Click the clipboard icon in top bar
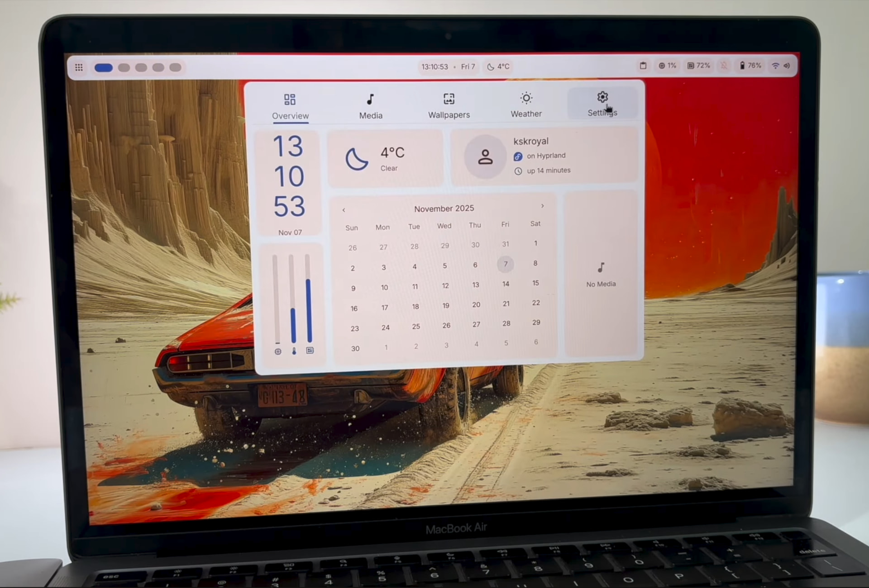 pyautogui.click(x=643, y=66)
